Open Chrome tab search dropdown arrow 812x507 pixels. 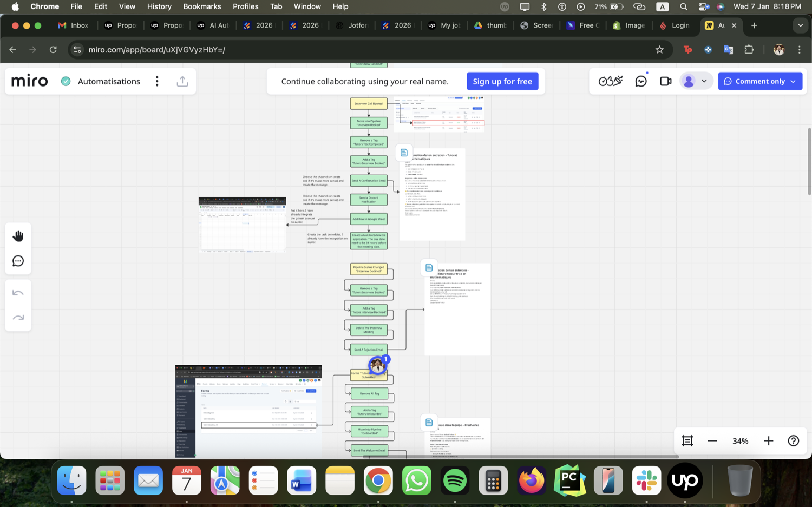click(x=800, y=25)
